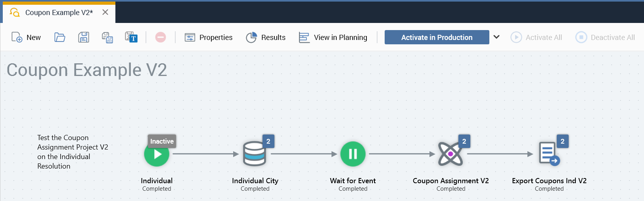The height and width of the screenshot is (201, 644).
Task: Close the Coupon Example V2 tab
Action: [x=105, y=12]
